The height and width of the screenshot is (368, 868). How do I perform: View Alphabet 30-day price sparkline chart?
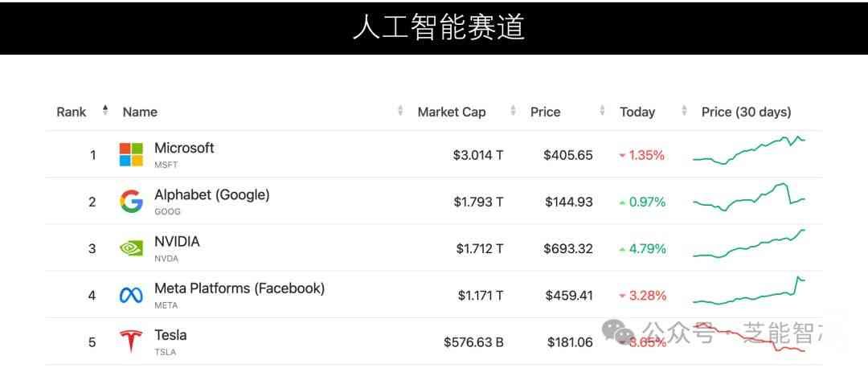[749, 198]
